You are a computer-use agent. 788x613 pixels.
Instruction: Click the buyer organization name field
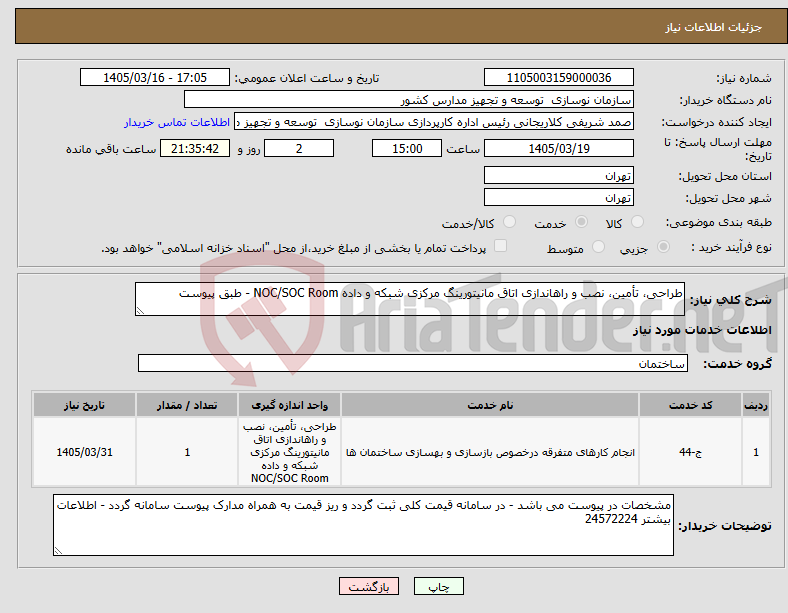409,100
